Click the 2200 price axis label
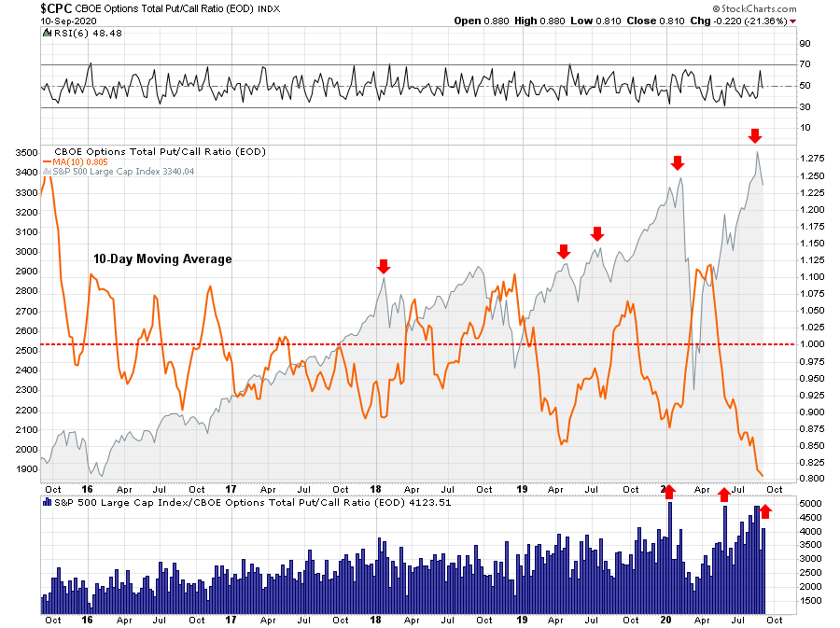Image resolution: width=840 pixels, height=628 pixels. pyautogui.click(x=27, y=411)
